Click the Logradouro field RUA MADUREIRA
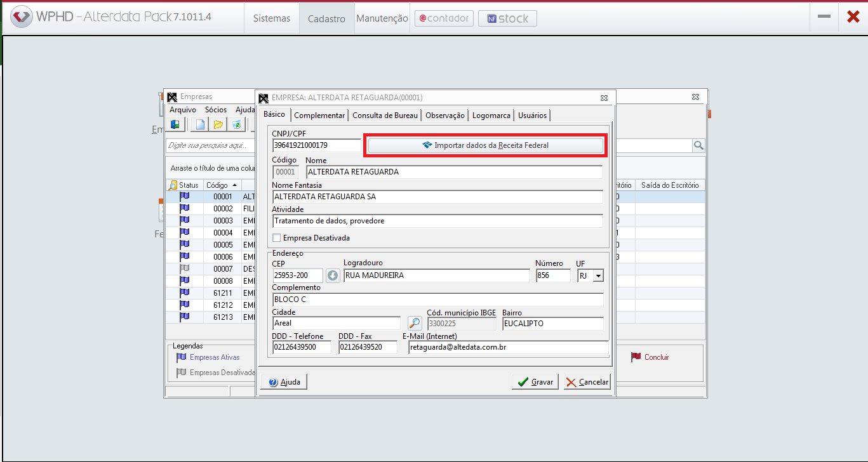 pos(436,275)
